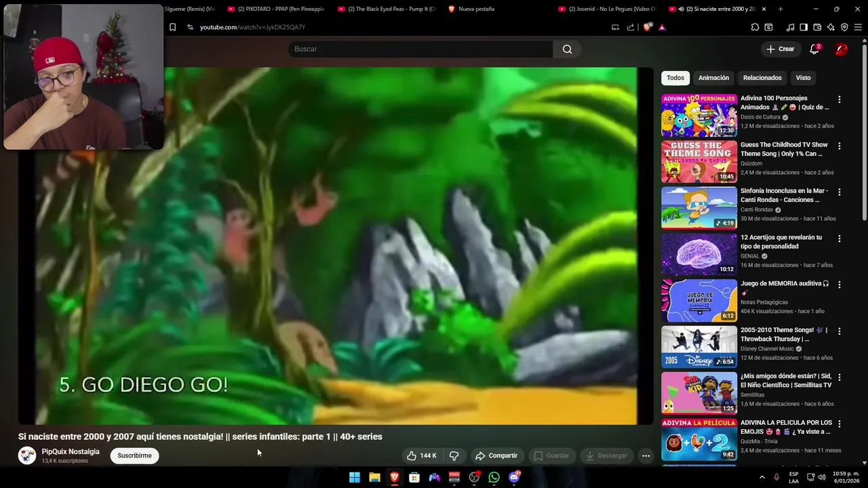Open Brave VPN shield icon
Image resolution: width=868 pixels, height=488 pixels.
844,27
